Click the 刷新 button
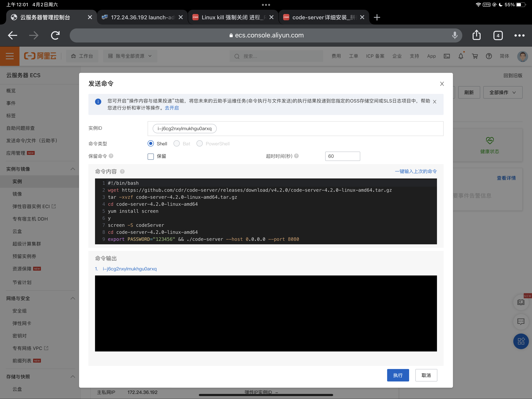The height and width of the screenshot is (399, 532). click(469, 92)
